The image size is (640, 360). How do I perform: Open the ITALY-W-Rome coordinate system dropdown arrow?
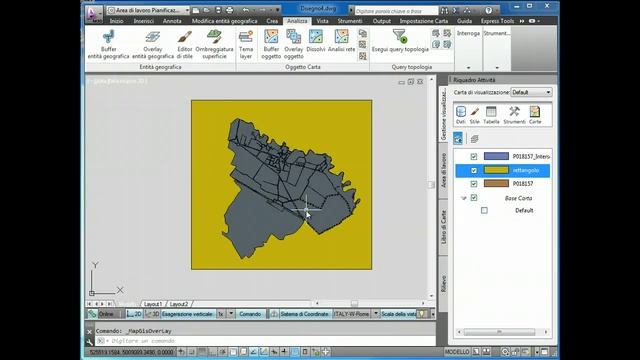coord(376,314)
